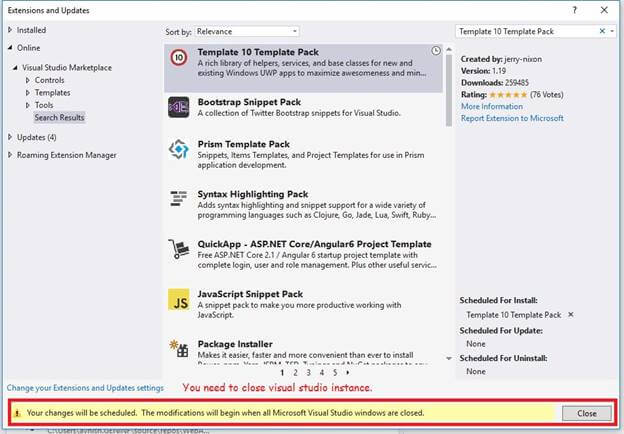This screenshot has height=434, width=624.
Task: Collapse the Visual Studio Marketplace node
Action: pos(15,68)
